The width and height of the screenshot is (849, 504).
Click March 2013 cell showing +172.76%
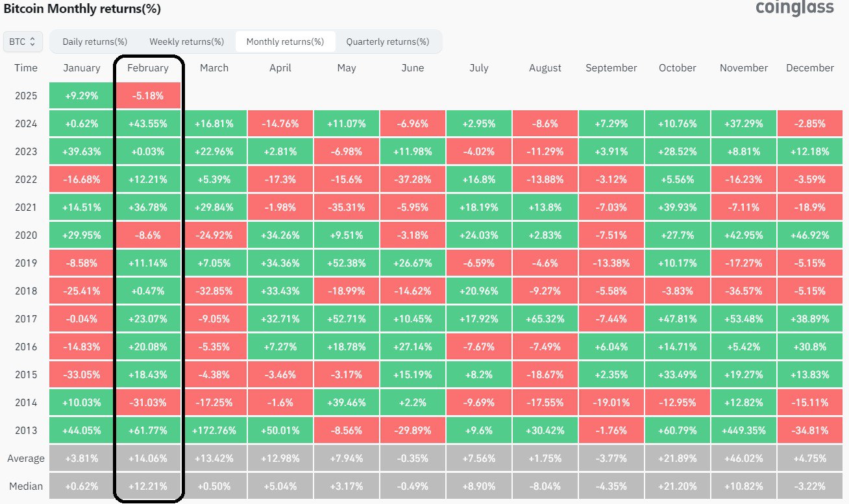[x=214, y=430]
